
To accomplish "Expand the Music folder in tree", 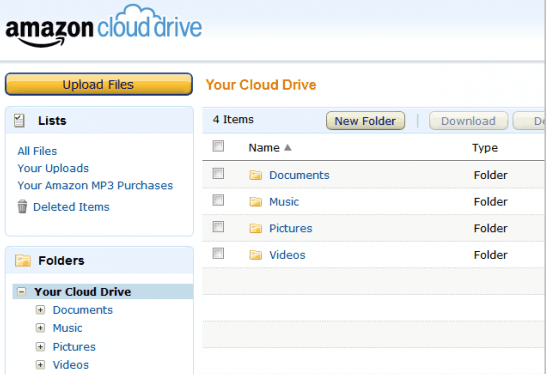I will [40, 328].
